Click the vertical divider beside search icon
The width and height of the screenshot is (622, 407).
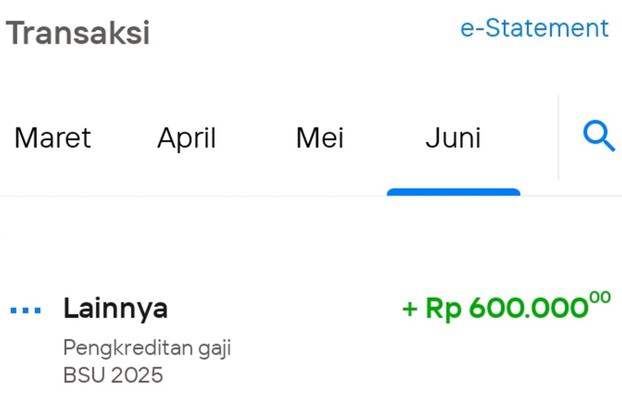558,137
